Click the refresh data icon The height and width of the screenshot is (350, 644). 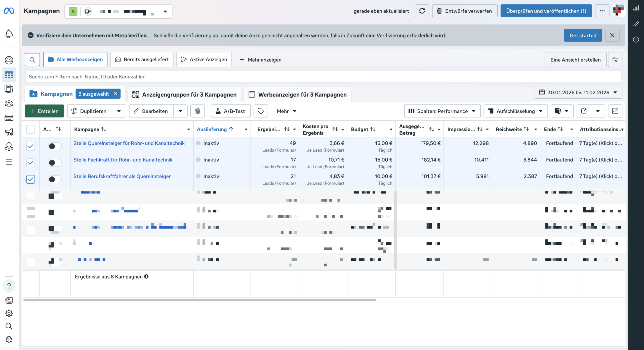pyautogui.click(x=422, y=11)
